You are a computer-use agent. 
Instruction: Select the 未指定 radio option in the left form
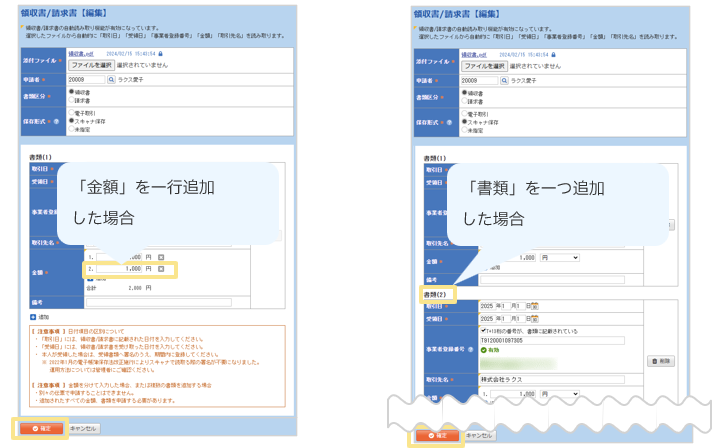(71, 128)
